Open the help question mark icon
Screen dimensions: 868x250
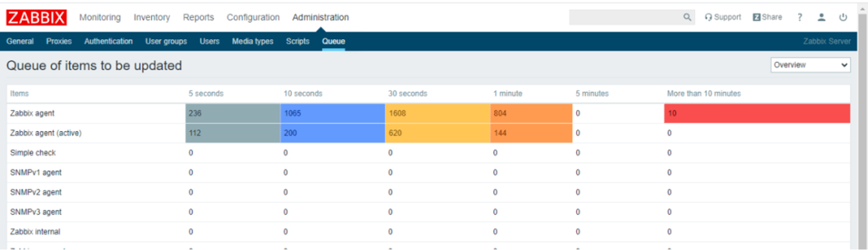click(799, 17)
